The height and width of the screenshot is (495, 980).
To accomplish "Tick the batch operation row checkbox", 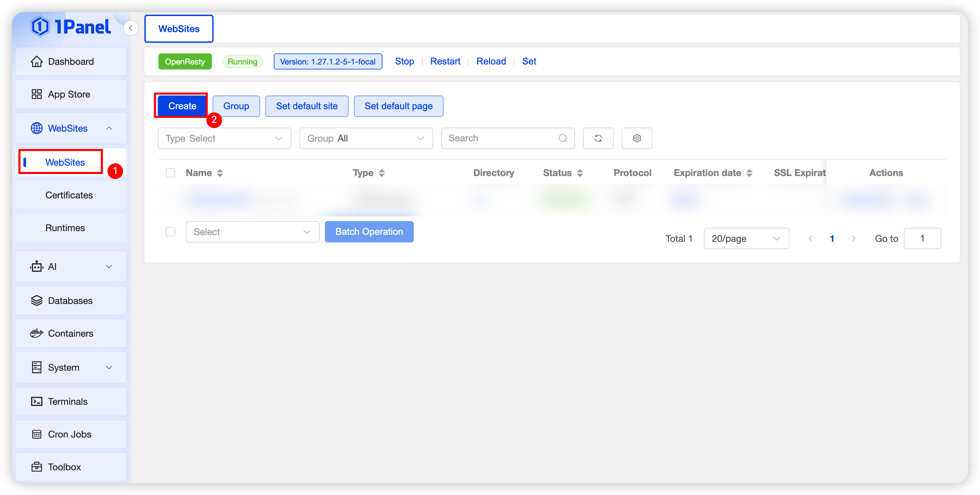I will [170, 232].
